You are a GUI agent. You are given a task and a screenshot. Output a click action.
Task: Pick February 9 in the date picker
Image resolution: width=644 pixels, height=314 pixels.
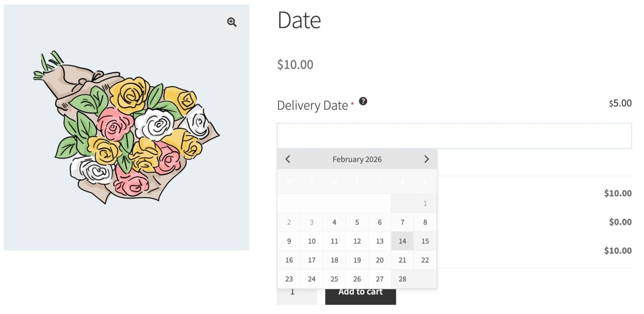289,241
